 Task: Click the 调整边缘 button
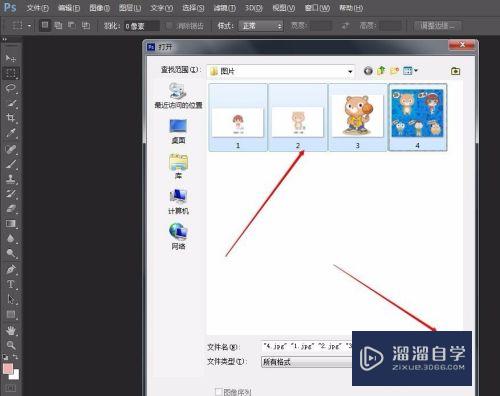[437, 26]
